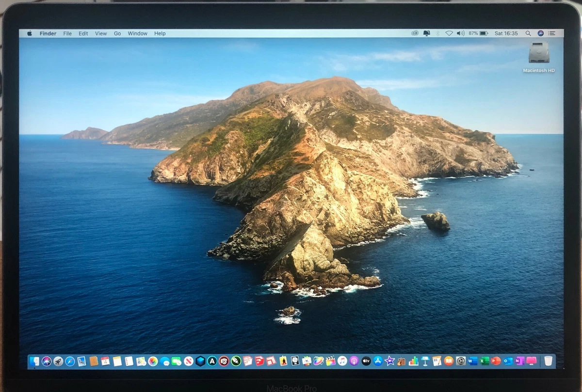Open the volume control in menu bar
Image resolution: width=582 pixels, height=392 pixels.
point(460,33)
